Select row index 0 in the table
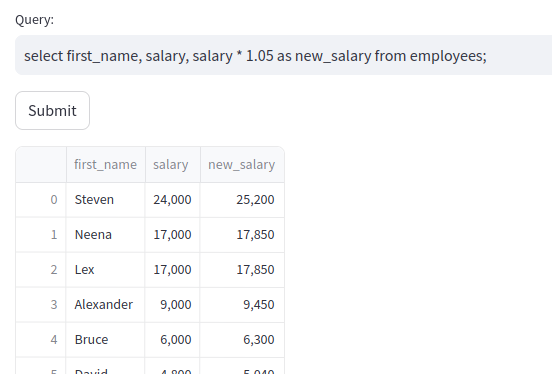 point(41,200)
